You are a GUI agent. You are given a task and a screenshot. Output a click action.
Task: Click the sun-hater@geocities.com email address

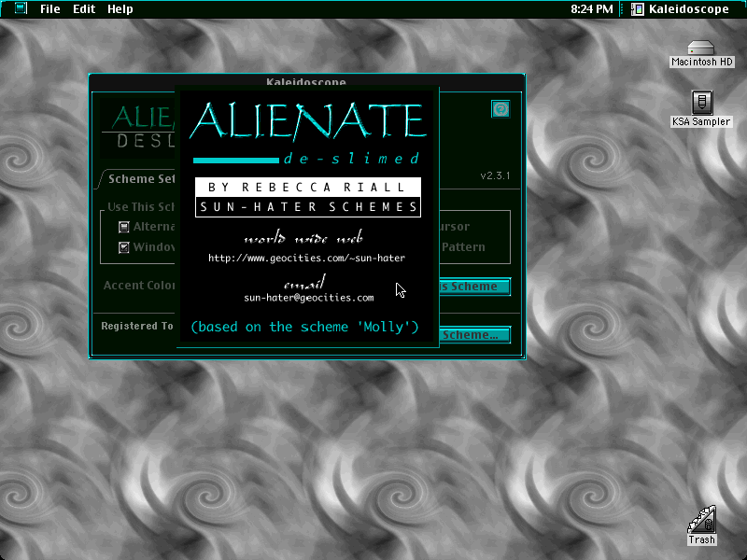click(x=309, y=298)
